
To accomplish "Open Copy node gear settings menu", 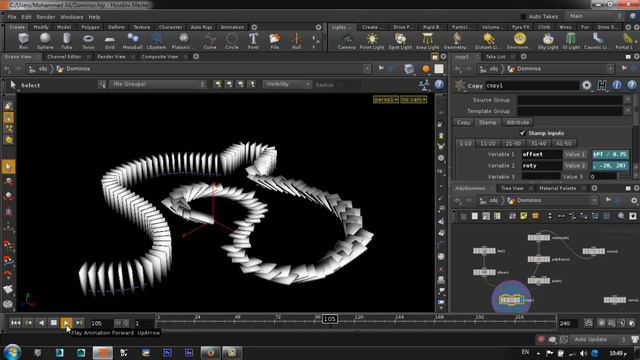I will [587, 85].
